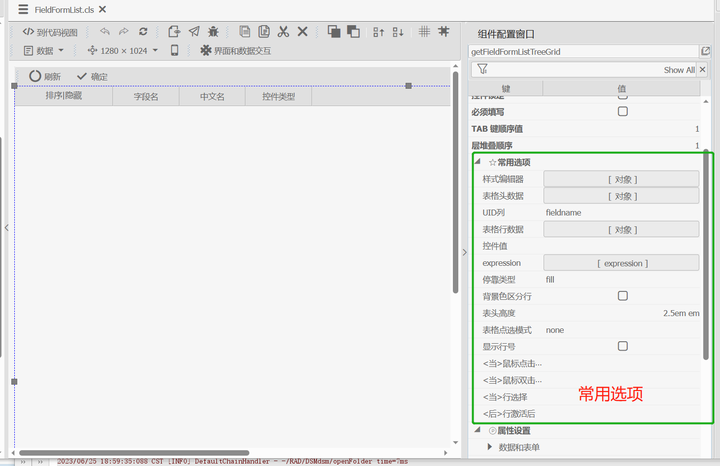This screenshot has height=466, width=720.
Task: Click the X delete icon in the top toolbar
Action: (303, 32)
